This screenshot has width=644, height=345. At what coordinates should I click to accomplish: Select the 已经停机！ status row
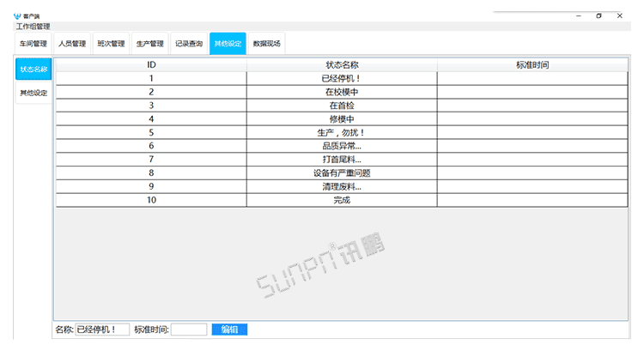pos(342,78)
